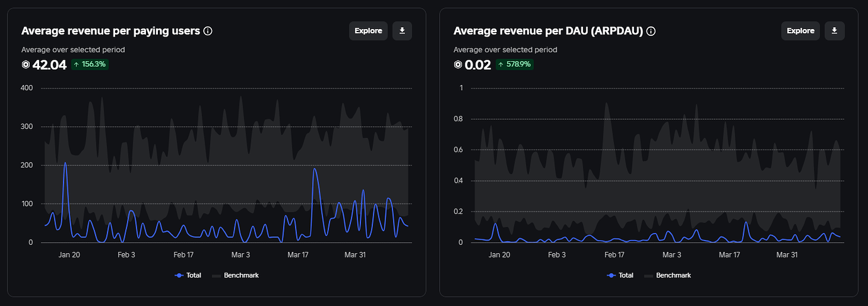The image size is (868, 306).
Task: Click the Feb 17 label on ARPDAU chart
Action: pyautogui.click(x=614, y=254)
